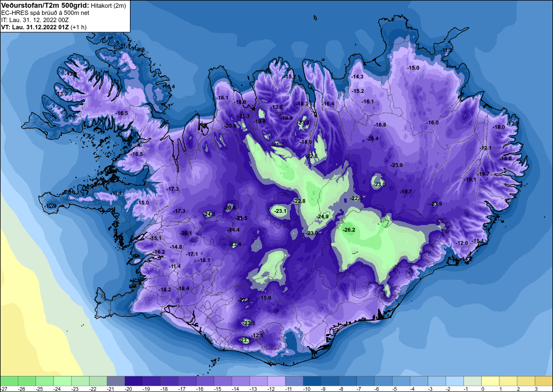This screenshot has width=553, height=392.
Task: Click the legend color swatch labeled -4
Action: pos(419,381)
